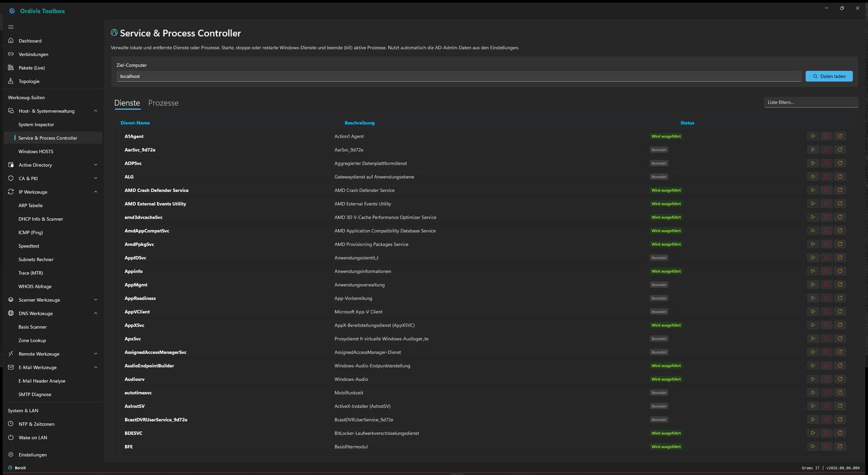Start the A1Agent service
Image resolution: width=868 pixels, height=475 pixels.
point(813,136)
